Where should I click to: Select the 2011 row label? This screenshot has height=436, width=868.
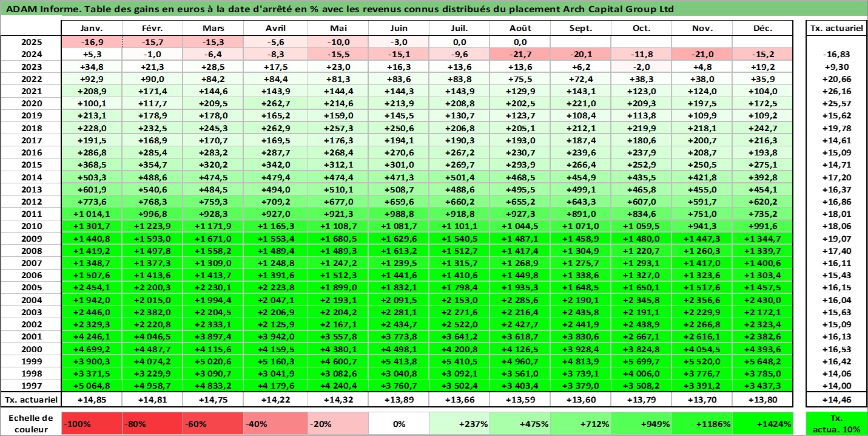(30, 214)
